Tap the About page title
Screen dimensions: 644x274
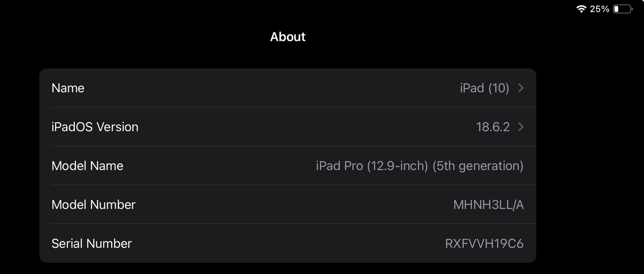(287, 37)
